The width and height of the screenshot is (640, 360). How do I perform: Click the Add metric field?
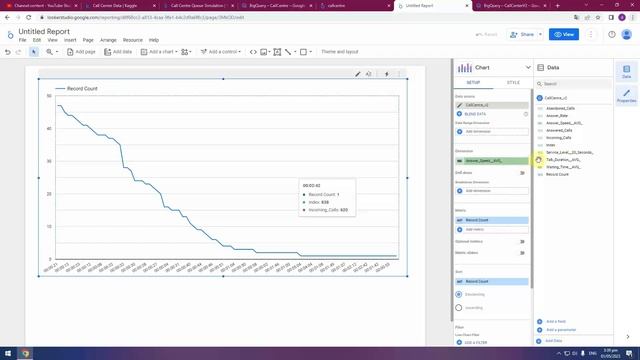(x=492, y=229)
